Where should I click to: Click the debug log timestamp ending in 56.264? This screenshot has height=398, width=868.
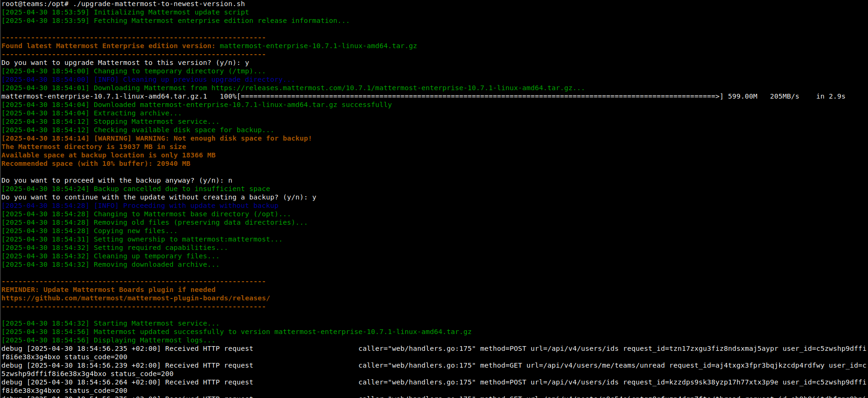[93, 382]
